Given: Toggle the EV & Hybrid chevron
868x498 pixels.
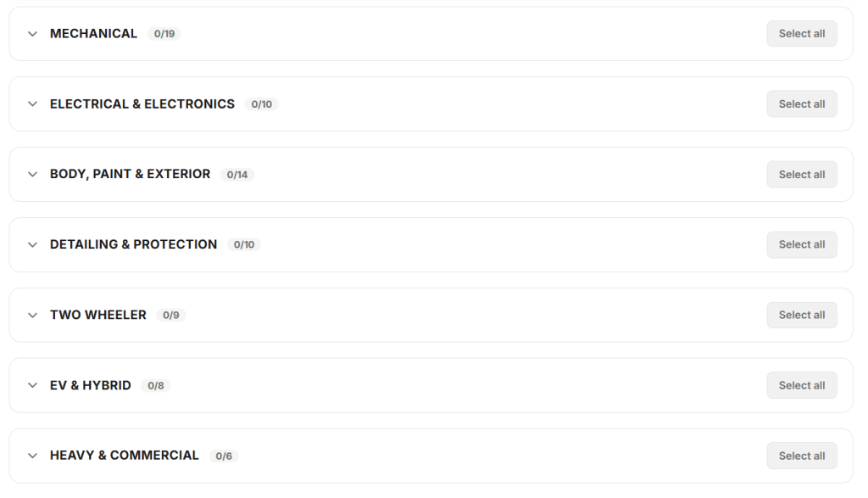Looking at the screenshot, I should point(32,385).
